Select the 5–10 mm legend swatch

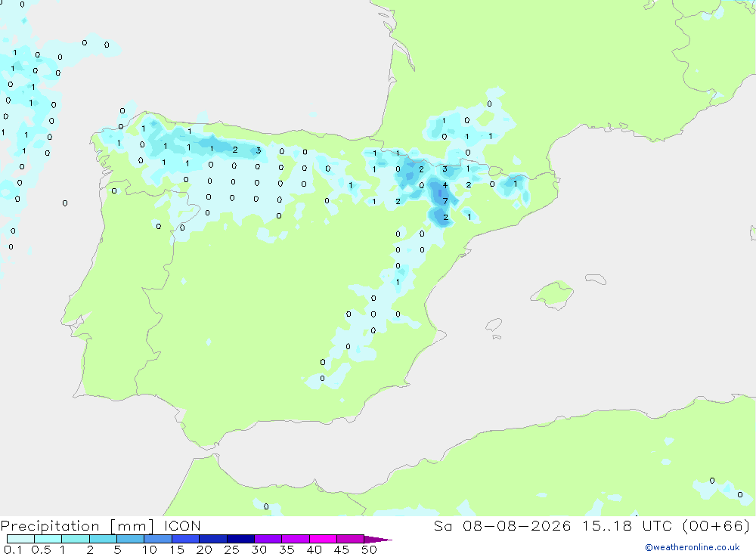(131, 539)
